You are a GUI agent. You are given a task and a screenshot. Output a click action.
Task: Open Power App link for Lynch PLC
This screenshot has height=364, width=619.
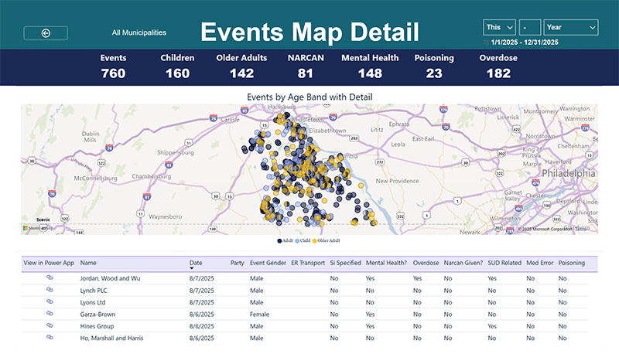click(x=50, y=288)
